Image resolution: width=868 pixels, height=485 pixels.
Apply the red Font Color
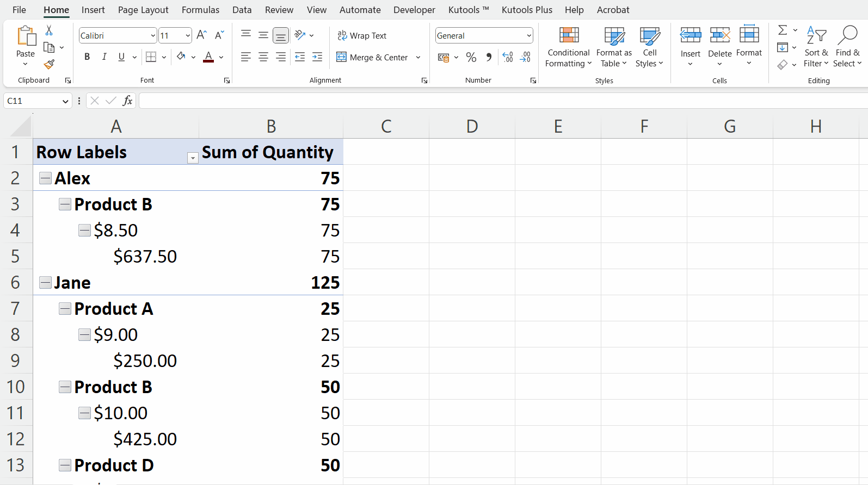(208, 57)
